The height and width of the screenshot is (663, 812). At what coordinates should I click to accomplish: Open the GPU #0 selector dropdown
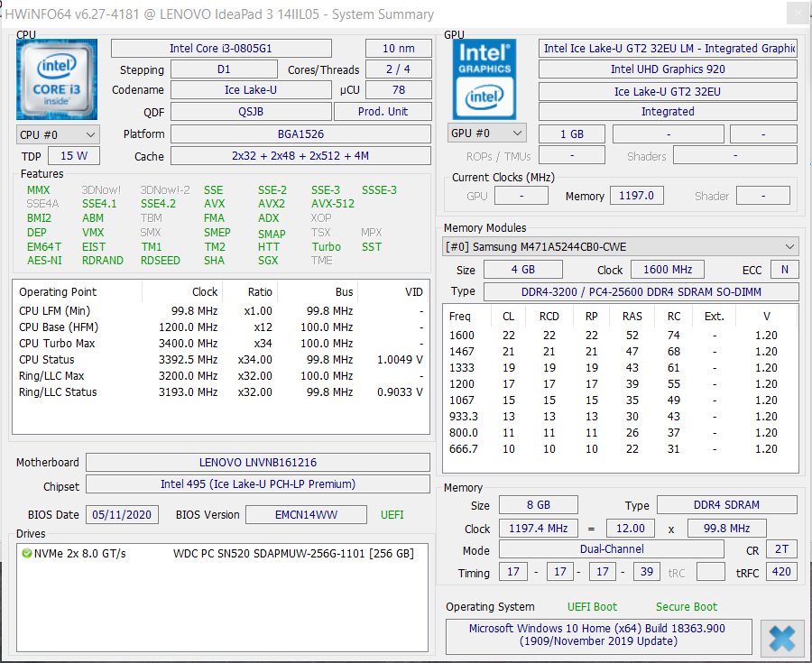[x=487, y=133]
